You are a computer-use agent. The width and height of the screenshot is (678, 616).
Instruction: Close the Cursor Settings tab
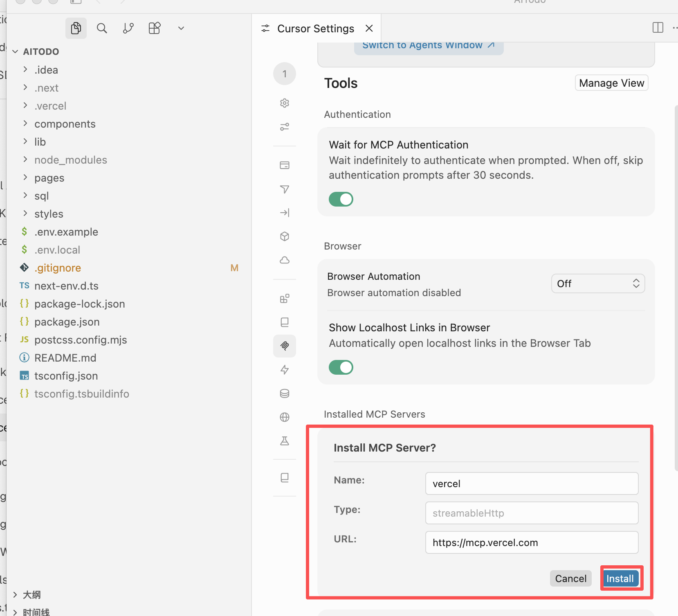(369, 28)
